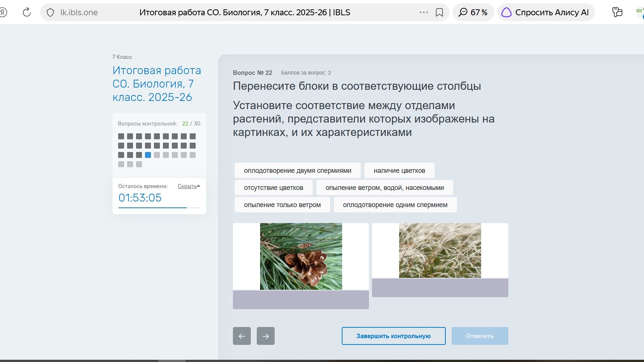
Task: Click the drop zone under the pine cone picture
Action: (x=301, y=300)
